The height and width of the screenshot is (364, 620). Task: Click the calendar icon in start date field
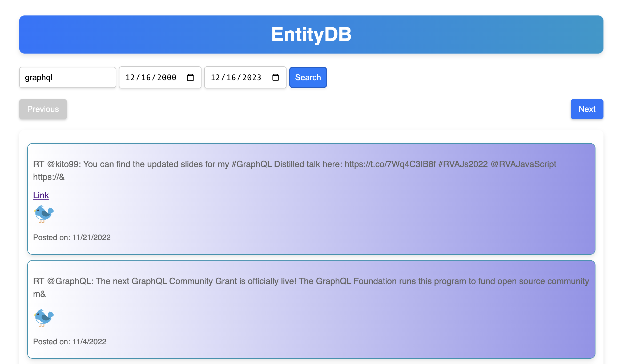(190, 78)
